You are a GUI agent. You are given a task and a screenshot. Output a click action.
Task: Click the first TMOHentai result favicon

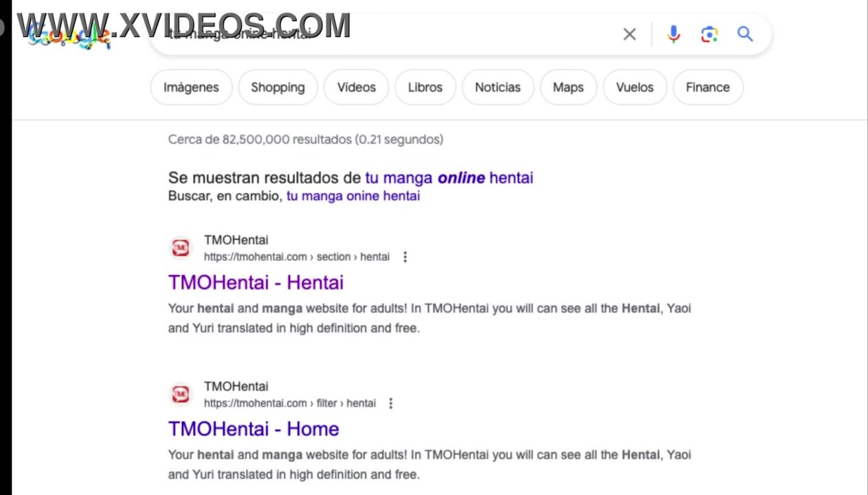click(181, 248)
